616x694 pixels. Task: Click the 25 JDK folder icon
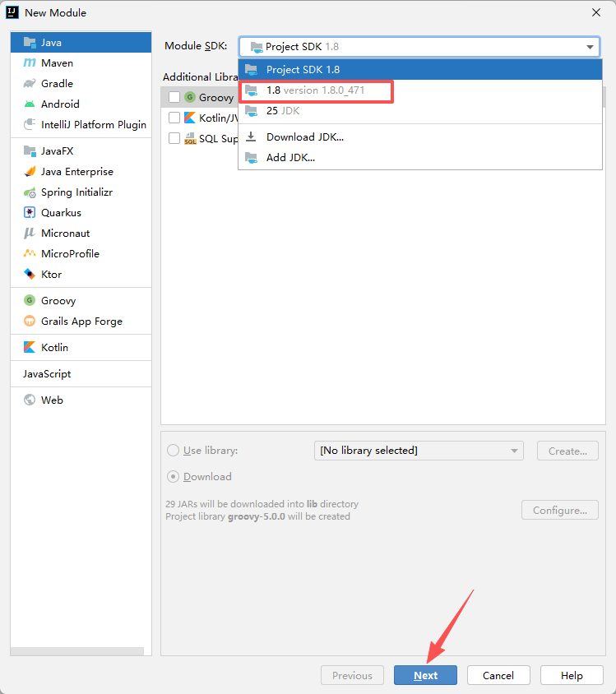[x=251, y=111]
